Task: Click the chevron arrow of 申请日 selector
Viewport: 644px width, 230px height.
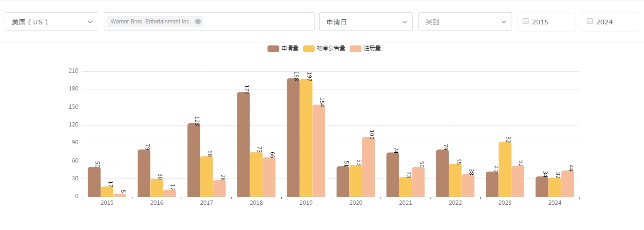Action: click(x=404, y=22)
